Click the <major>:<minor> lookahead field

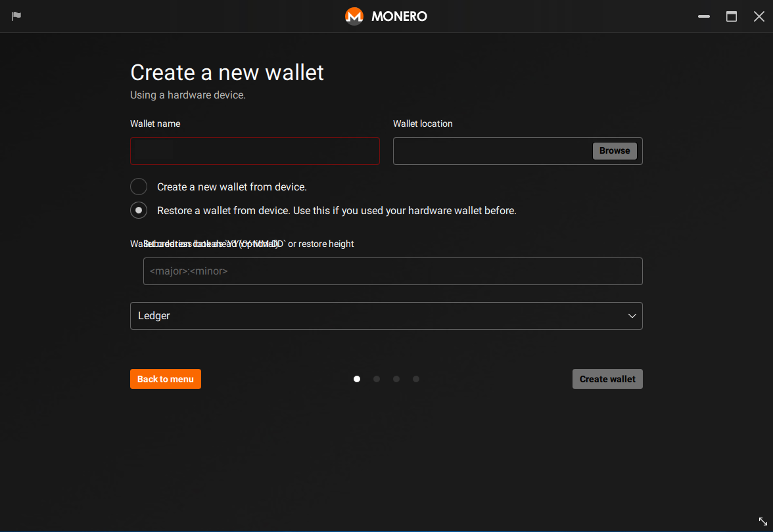pos(393,271)
